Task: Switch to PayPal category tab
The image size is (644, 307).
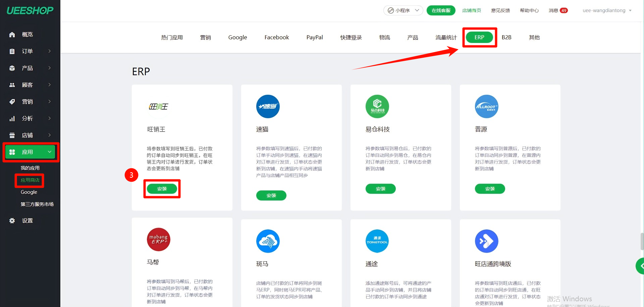Action: click(x=315, y=37)
